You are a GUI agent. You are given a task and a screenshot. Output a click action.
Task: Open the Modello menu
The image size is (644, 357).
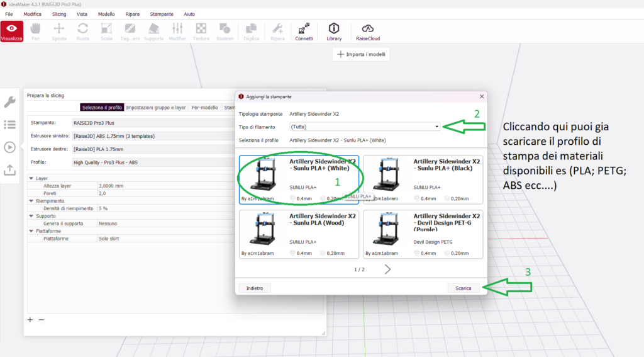(x=106, y=14)
